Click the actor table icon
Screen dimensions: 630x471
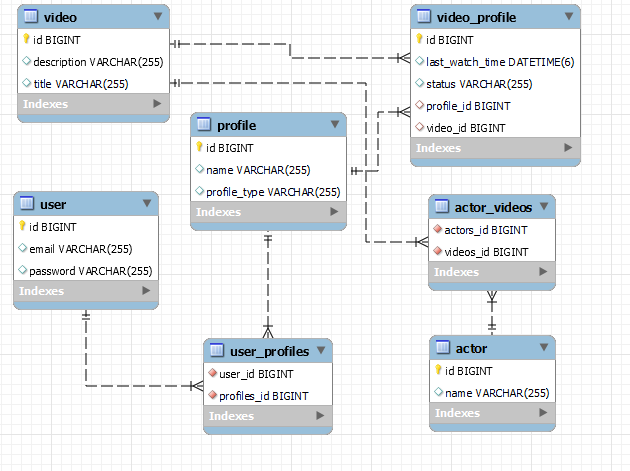443,347
